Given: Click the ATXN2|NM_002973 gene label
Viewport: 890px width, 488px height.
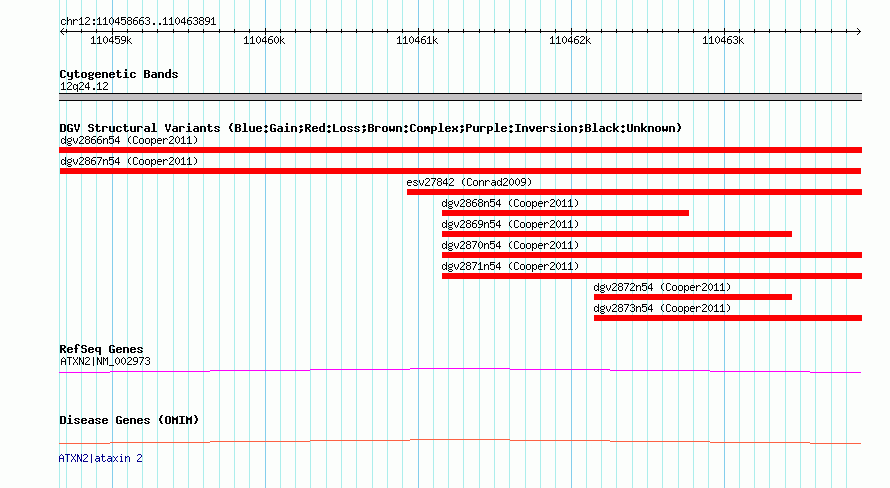Looking at the screenshot, I should (x=105, y=361).
